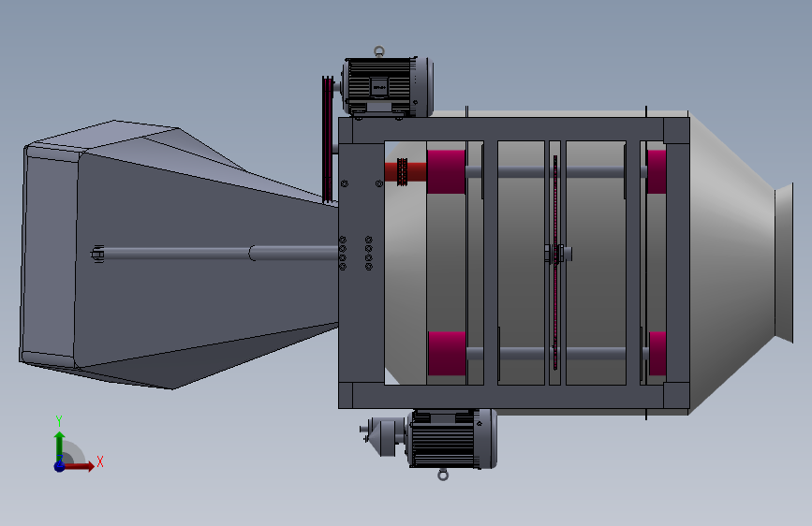Viewport: 812px width, 526px height.
Task: Select the upper-left magenta support roller
Action: (x=447, y=172)
